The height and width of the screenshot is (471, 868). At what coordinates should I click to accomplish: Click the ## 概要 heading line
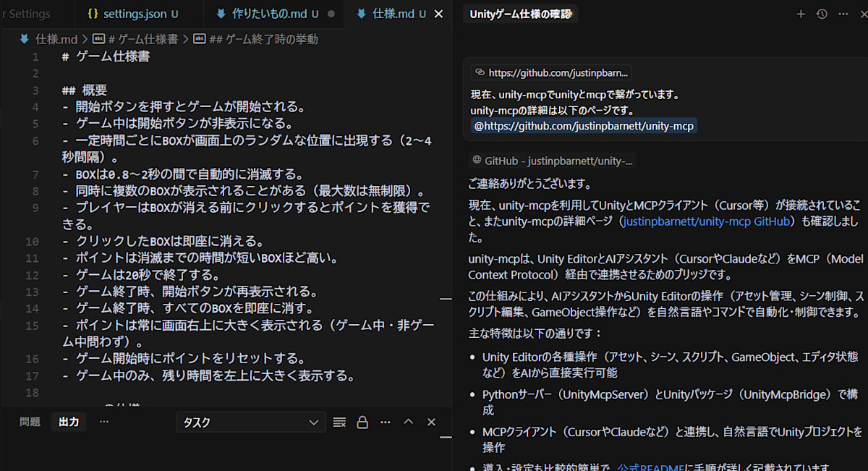[x=85, y=90]
